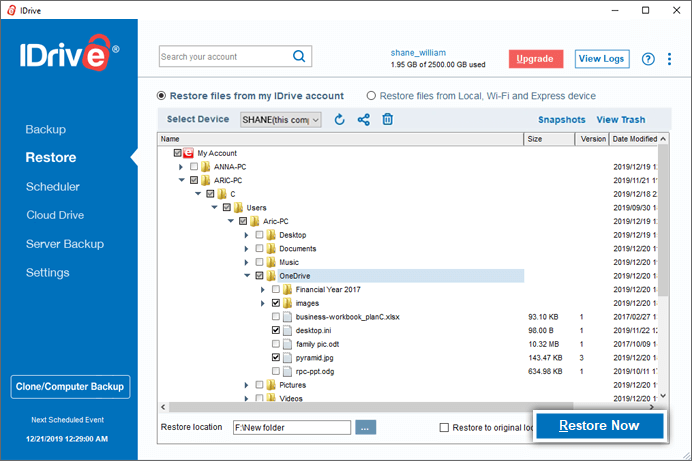The height and width of the screenshot is (461, 692).
Task: Open the Select Device dropdown
Action: click(x=281, y=120)
